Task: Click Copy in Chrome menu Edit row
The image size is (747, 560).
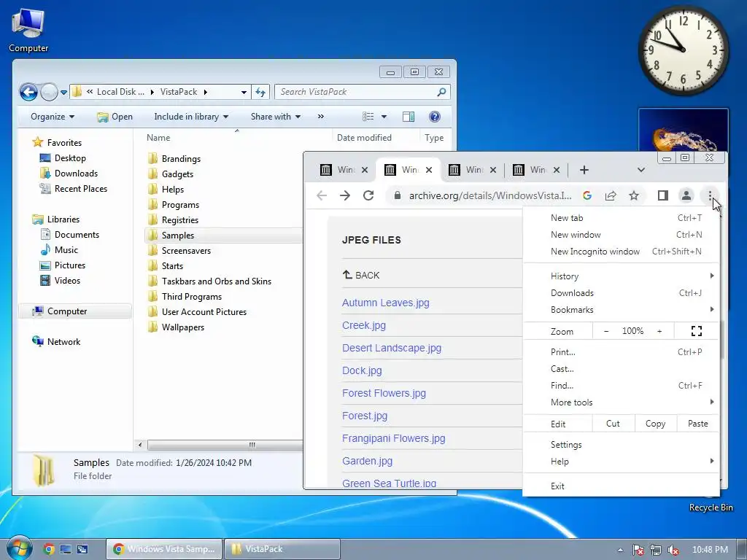Action: 655,424
